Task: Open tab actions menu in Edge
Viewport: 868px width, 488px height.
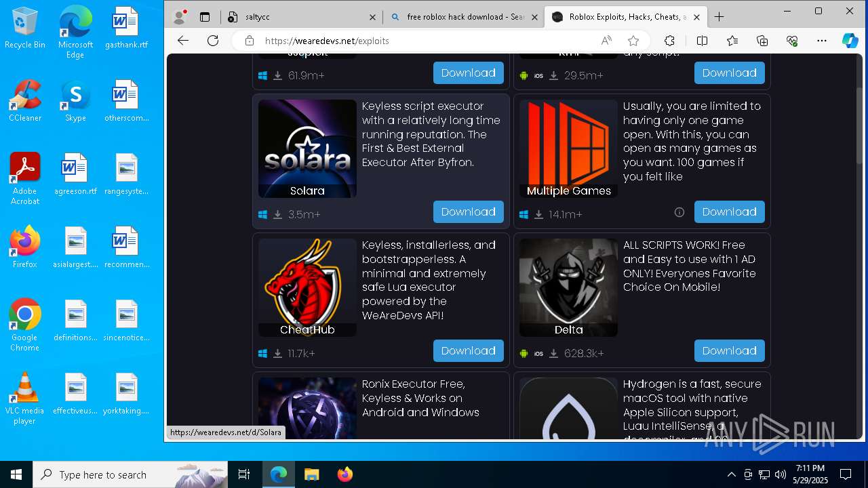Action: [x=205, y=17]
